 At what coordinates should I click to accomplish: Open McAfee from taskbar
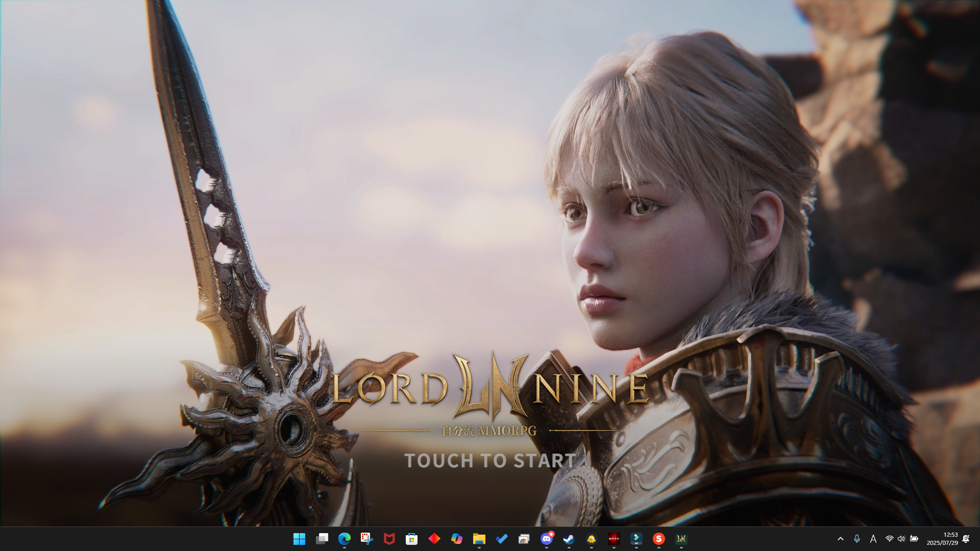pyautogui.click(x=389, y=539)
